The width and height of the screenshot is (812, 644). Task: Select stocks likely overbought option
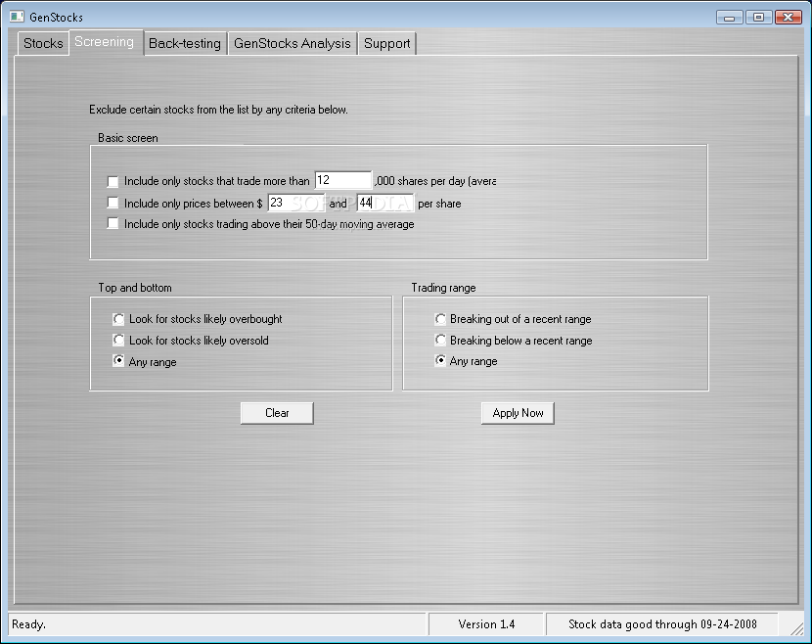(118, 319)
